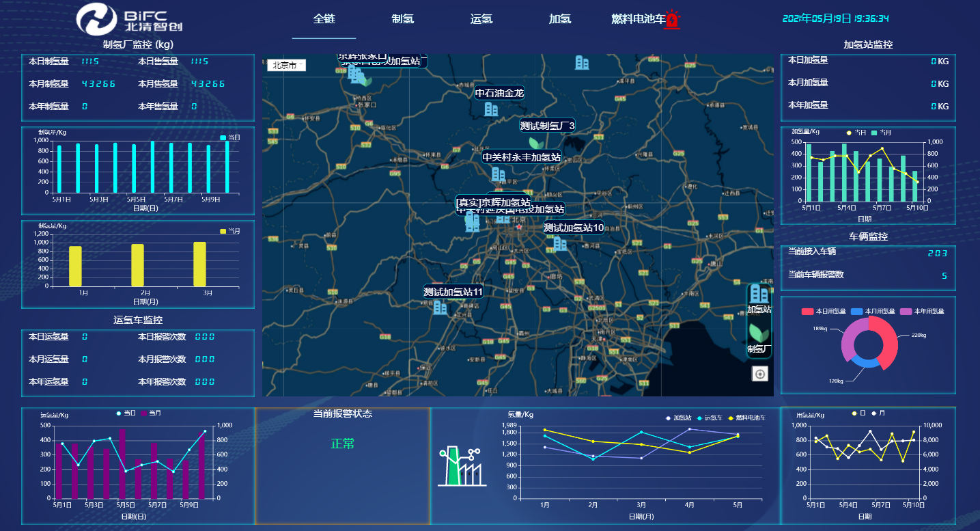Viewport: 980px width, 531px height.
Task: Click the 1月 yellow bar in monthly chart
Action: pyautogui.click(x=75, y=266)
